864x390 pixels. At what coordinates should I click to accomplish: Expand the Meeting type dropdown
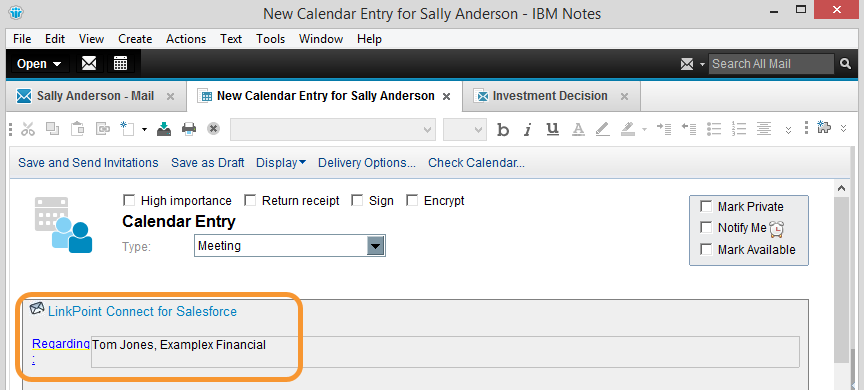(x=375, y=246)
